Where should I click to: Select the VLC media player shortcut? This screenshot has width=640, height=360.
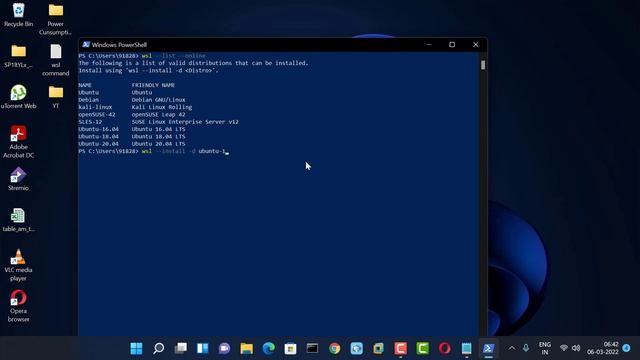click(x=18, y=265)
